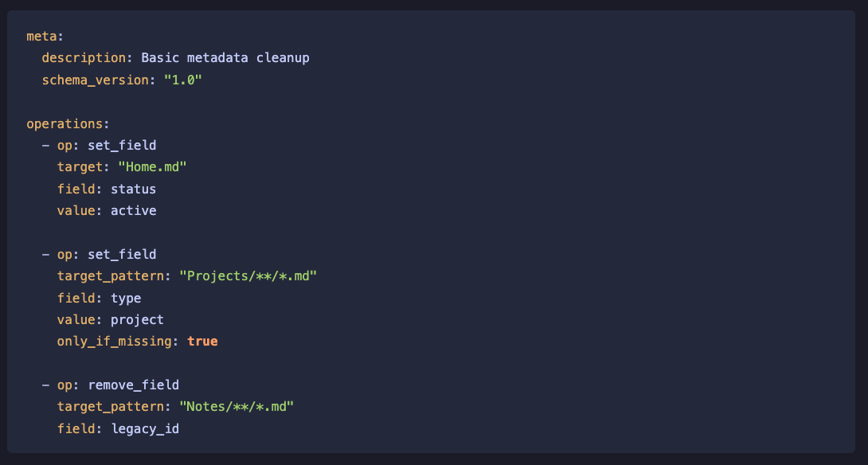868x465 pixels.
Task: Click the "1.0" version string
Action: pyautogui.click(x=183, y=80)
